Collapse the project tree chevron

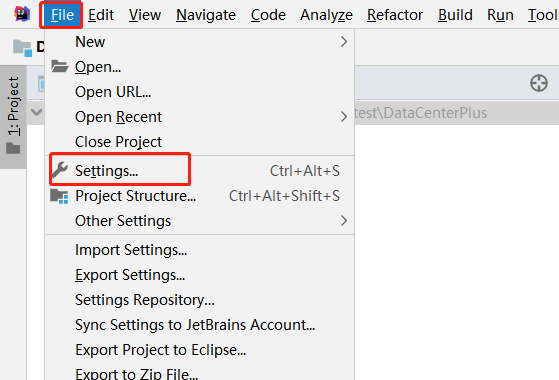click(x=36, y=113)
